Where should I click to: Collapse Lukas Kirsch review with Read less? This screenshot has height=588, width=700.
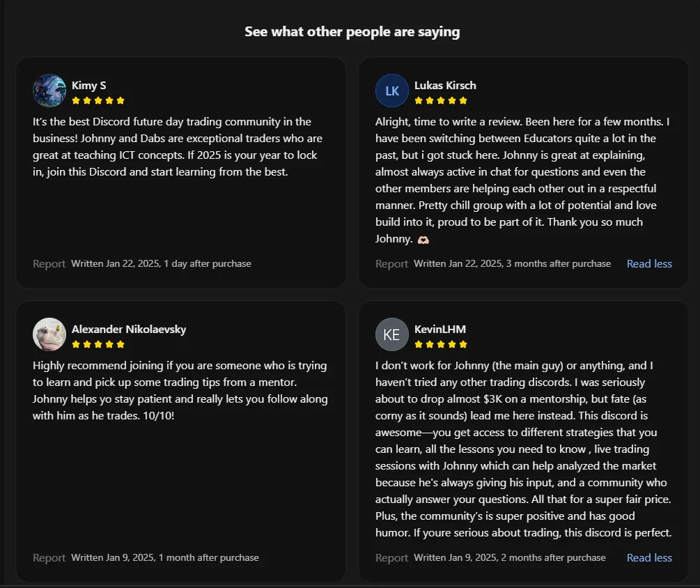coord(649,263)
